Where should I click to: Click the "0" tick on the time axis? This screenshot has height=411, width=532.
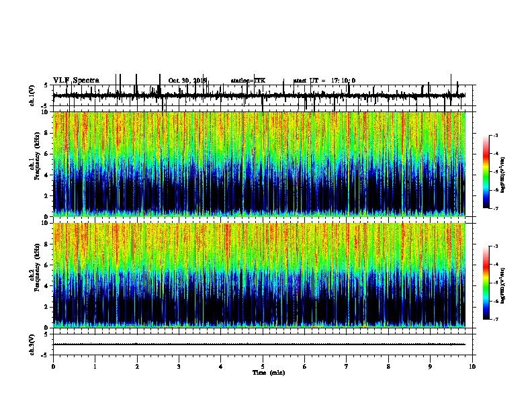[53, 367]
